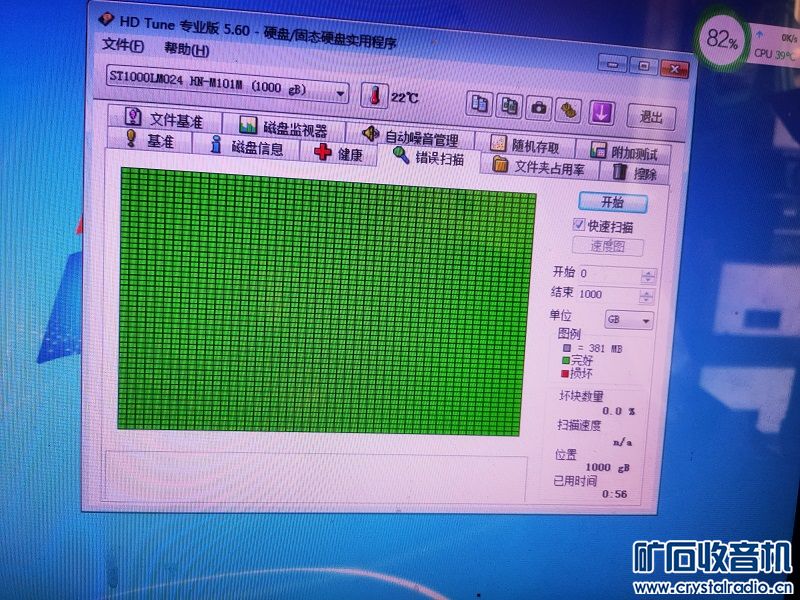Switch to the 文件夹占用率 tab
This screenshot has height=600, width=800.
click(539, 166)
